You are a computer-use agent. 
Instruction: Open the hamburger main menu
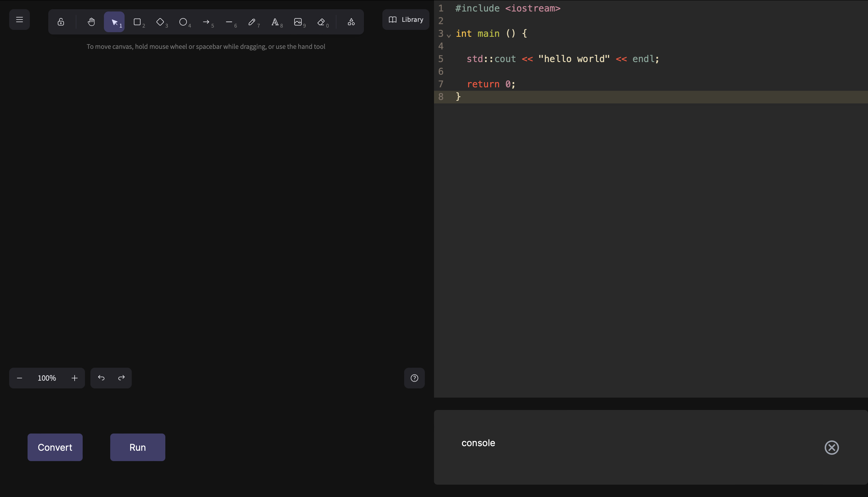[20, 20]
